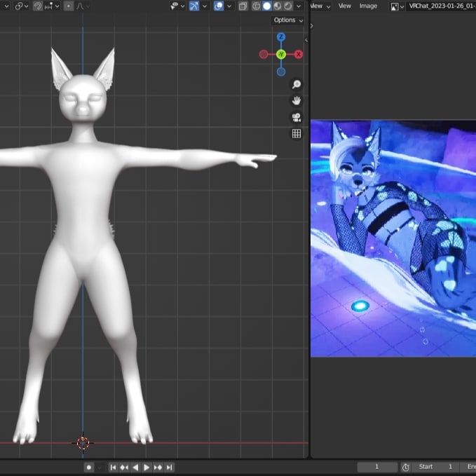Open the Options dropdown in the viewport

point(288,20)
